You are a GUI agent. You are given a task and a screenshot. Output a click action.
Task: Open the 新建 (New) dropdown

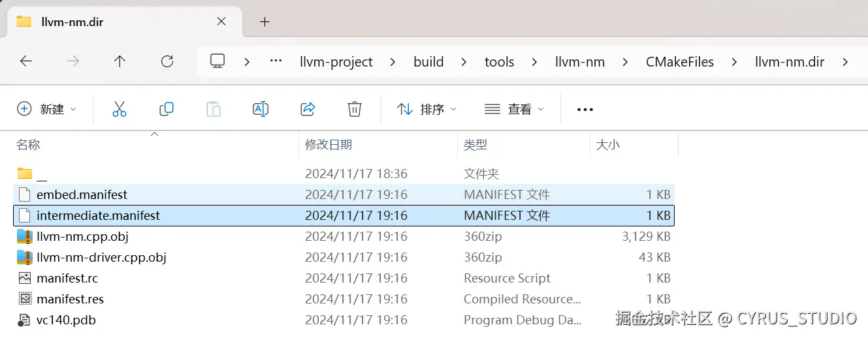(46, 109)
